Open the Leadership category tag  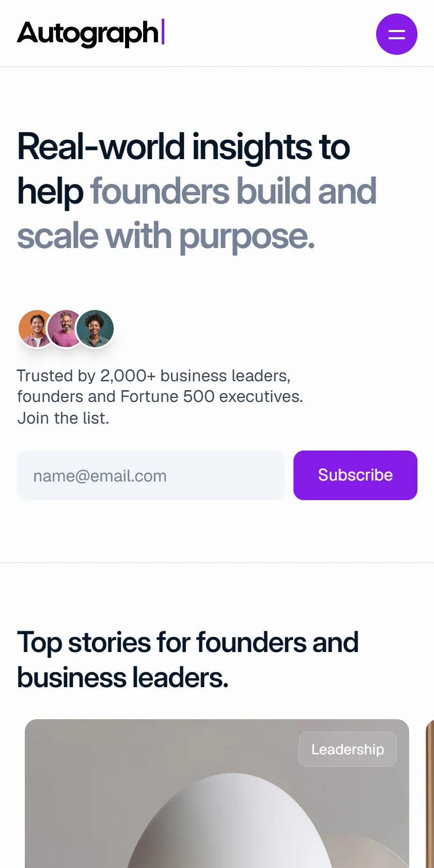pyautogui.click(x=348, y=749)
